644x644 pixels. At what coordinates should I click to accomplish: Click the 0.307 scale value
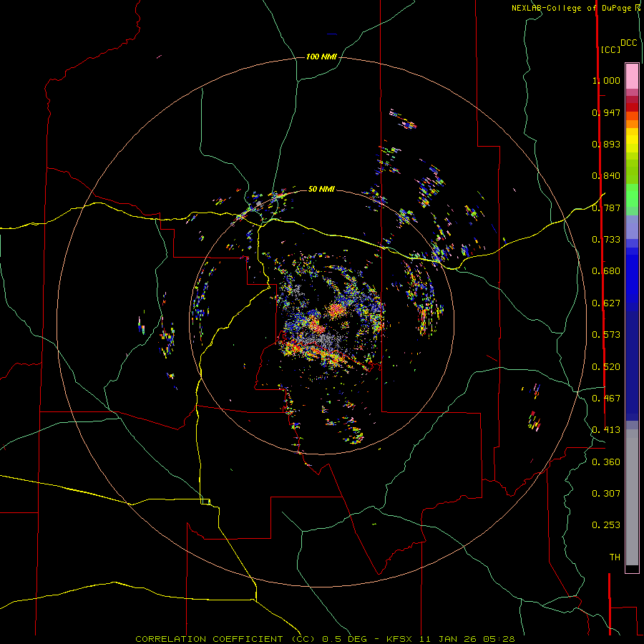pyautogui.click(x=606, y=493)
